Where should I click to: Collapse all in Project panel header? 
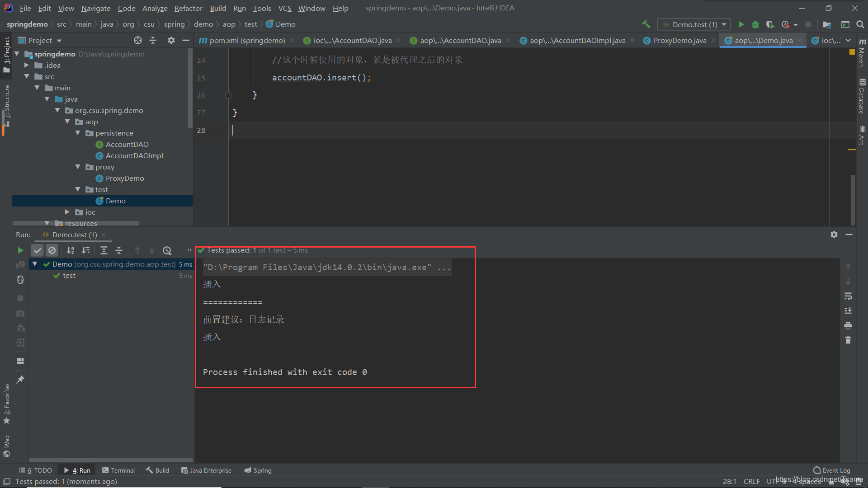point(153,40)
